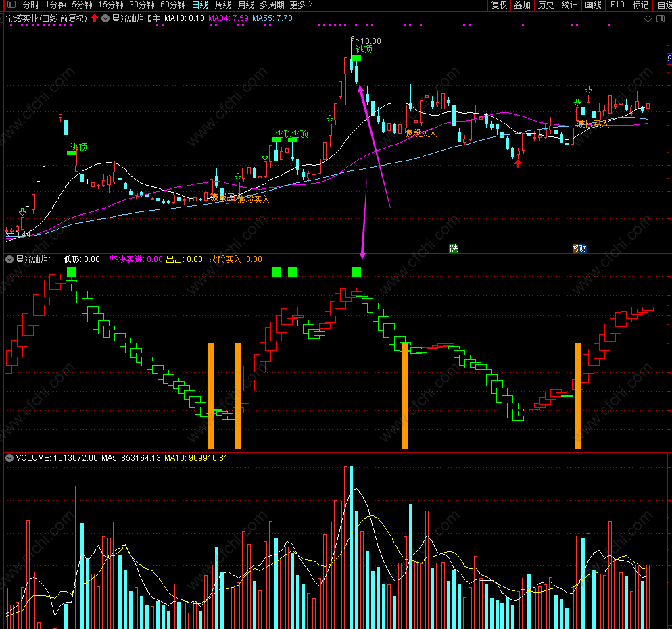
Task: Click the last orange signal bar in 星光灿烂1
Action: pos(577,396)
